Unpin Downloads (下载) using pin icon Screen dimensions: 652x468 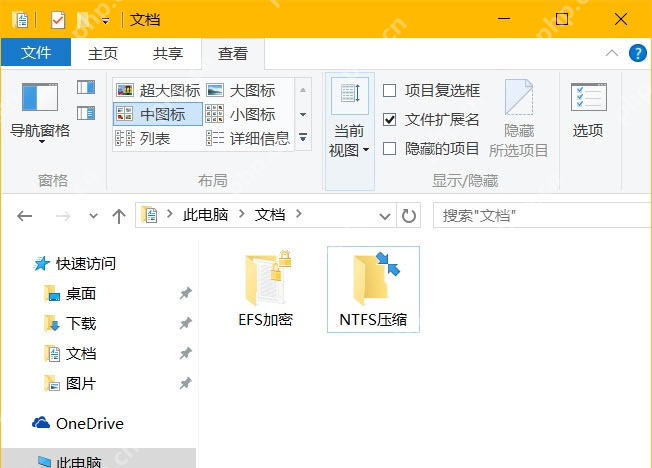[x=185, y=323]
